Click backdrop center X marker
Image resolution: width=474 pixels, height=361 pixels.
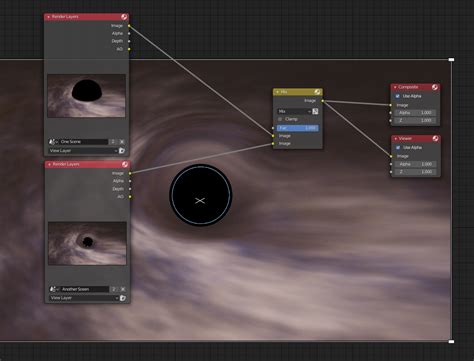200,201
